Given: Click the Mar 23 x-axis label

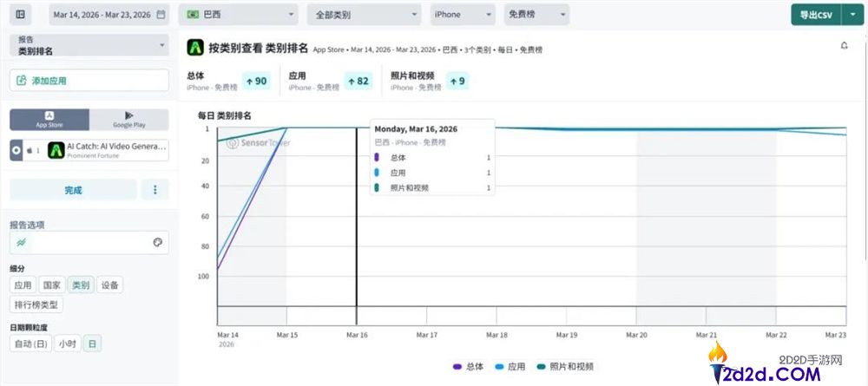Looking at the screenshot, I should click(x=835, y=335).
